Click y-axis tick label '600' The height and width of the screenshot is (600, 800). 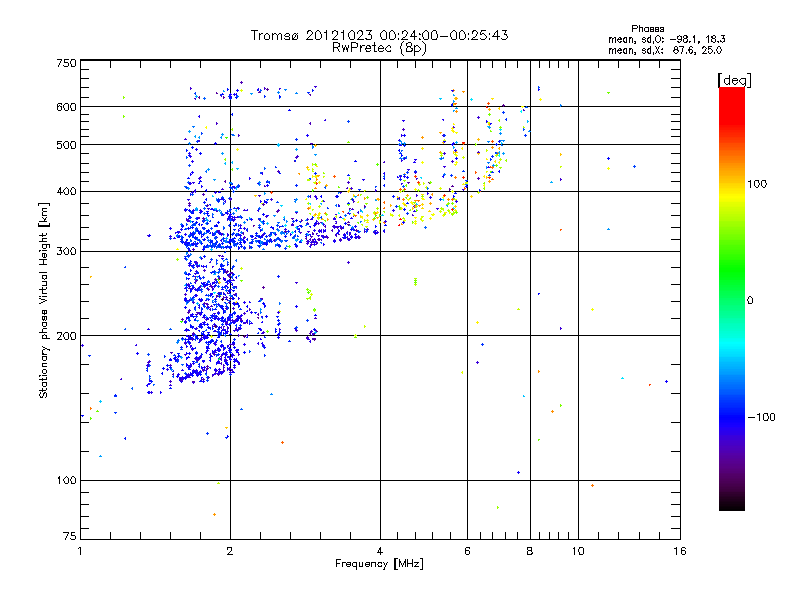[66, 107]
